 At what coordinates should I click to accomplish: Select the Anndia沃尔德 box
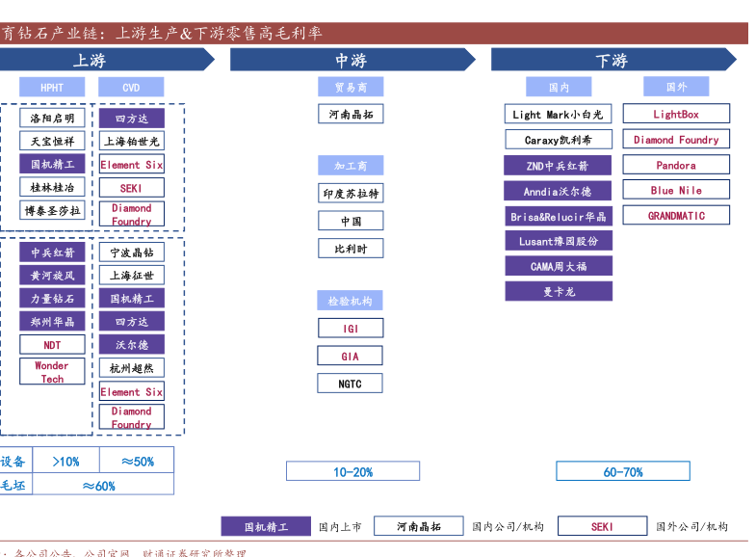click(x=558, y=191)
